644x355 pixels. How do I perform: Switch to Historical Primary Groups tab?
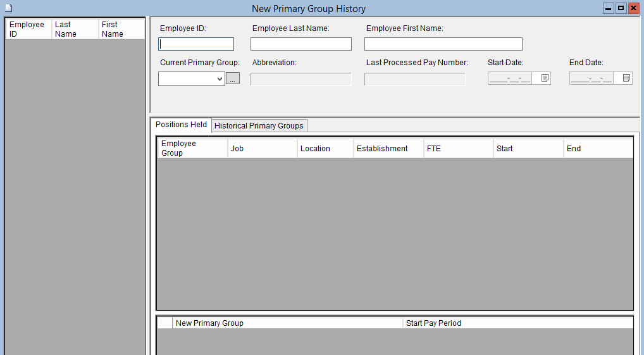point(259,125)
